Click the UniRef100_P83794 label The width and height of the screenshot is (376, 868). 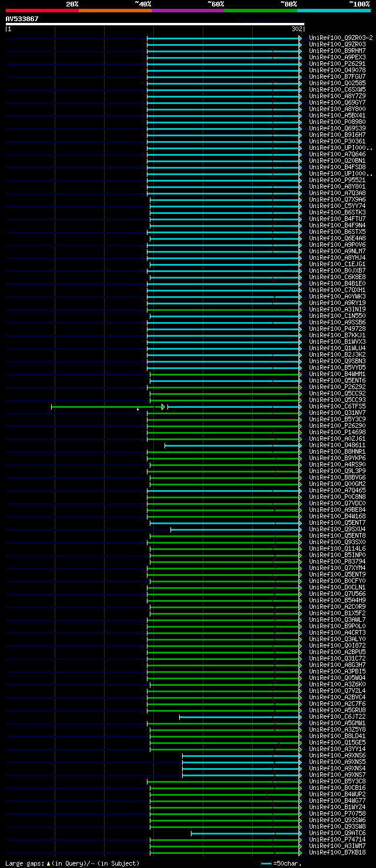tap(337, 561)
